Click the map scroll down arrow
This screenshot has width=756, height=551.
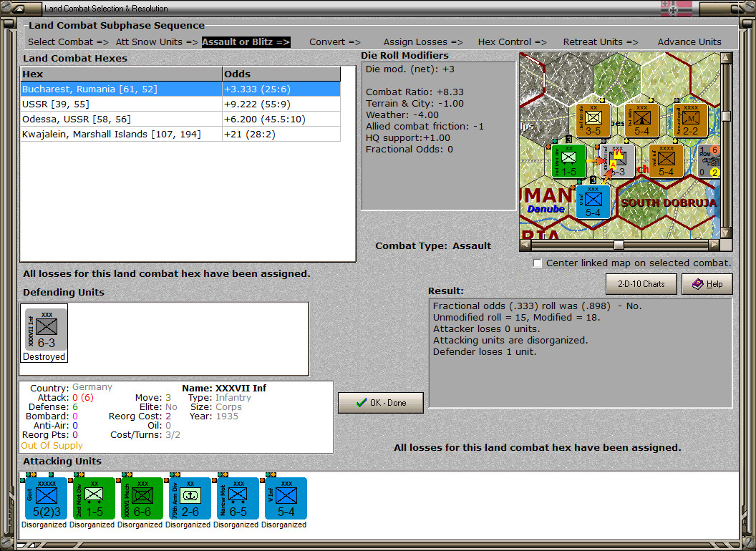(x=726, y=233)
